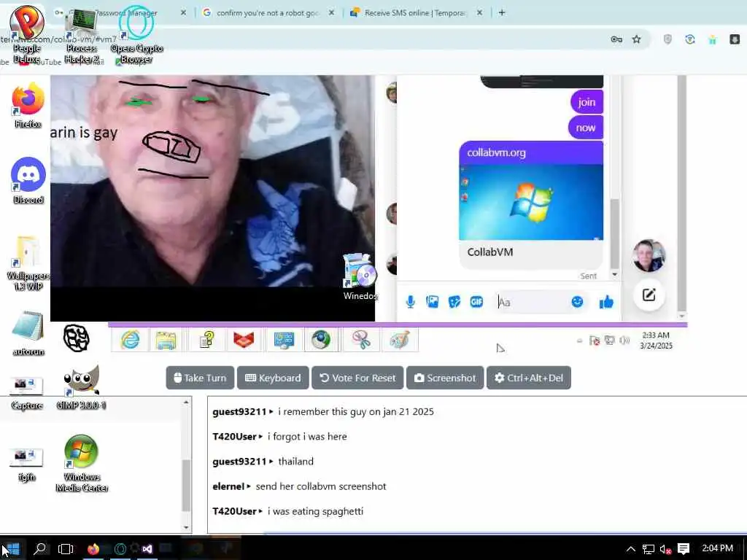The image size is (747, 560).
Task: Open the collabvm.org link card
Action: [531, 205]
